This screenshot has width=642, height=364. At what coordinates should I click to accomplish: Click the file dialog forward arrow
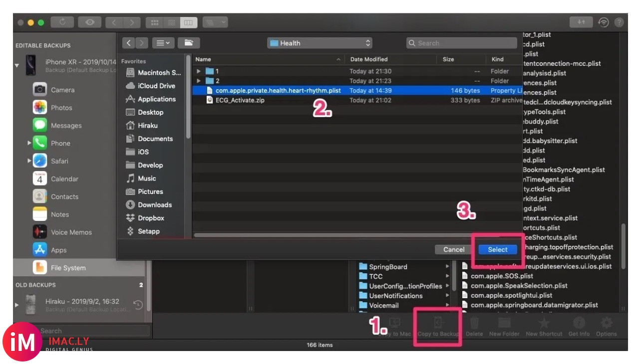pyautogui.click(x=142, y=43)
